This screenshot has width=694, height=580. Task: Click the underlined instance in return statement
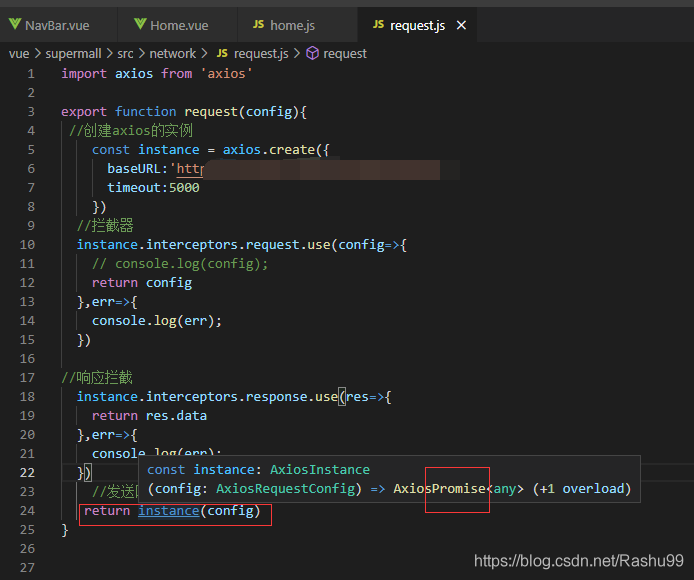pos(168,511)
